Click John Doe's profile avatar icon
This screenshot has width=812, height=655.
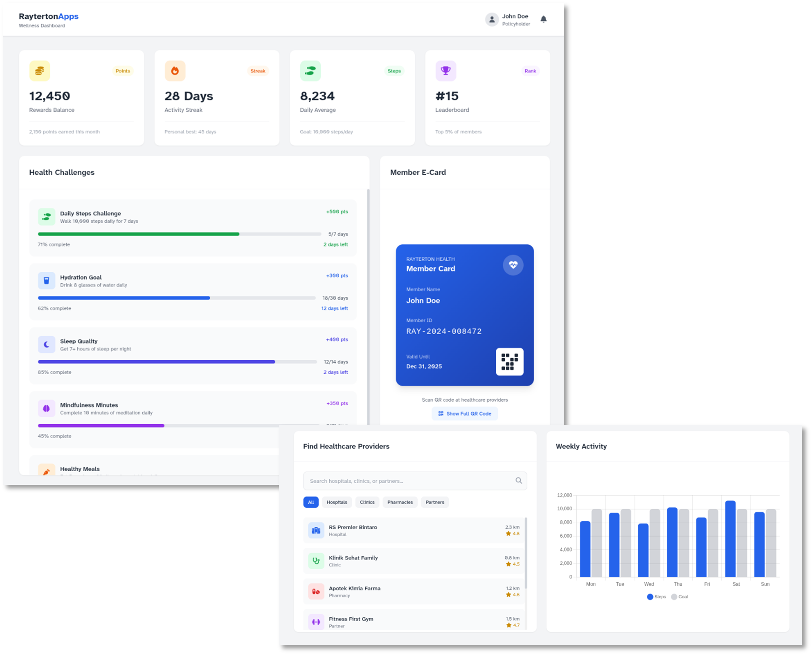(491, 19)
